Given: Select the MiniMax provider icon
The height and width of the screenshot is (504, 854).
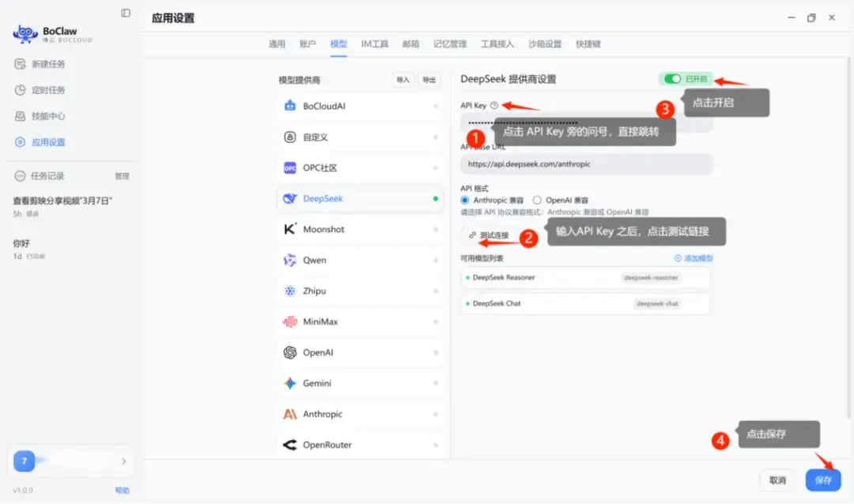Looking at the screenshot, I should click(289, 322).
